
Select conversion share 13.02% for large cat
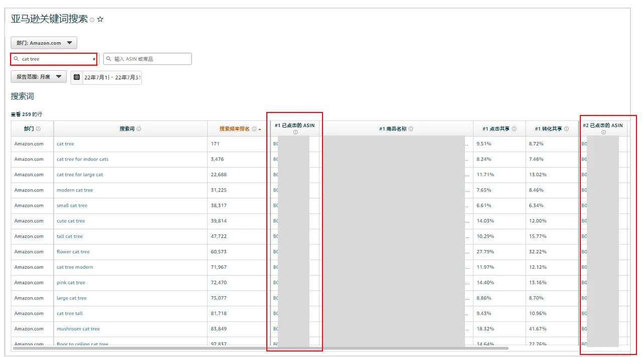pos(538,175)
